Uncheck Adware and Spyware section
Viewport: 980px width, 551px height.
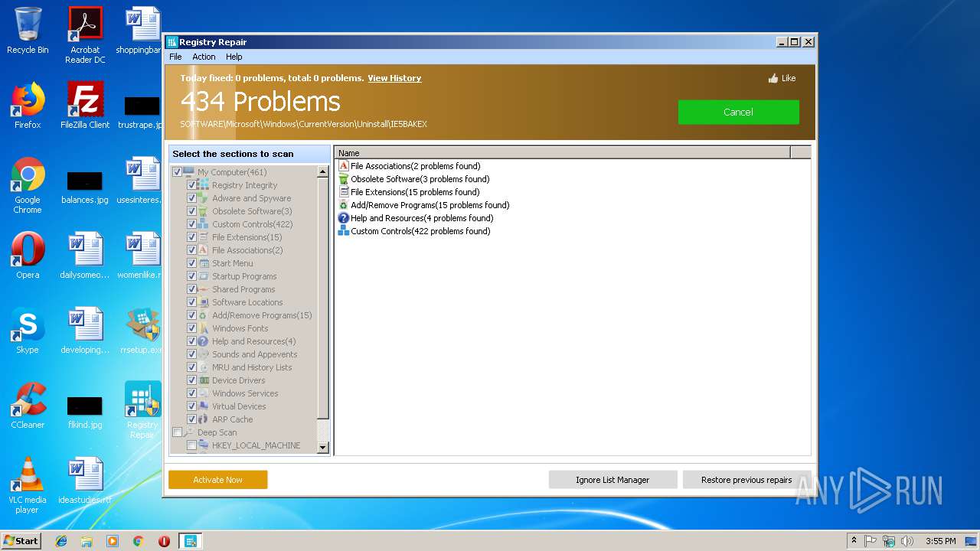192,198
